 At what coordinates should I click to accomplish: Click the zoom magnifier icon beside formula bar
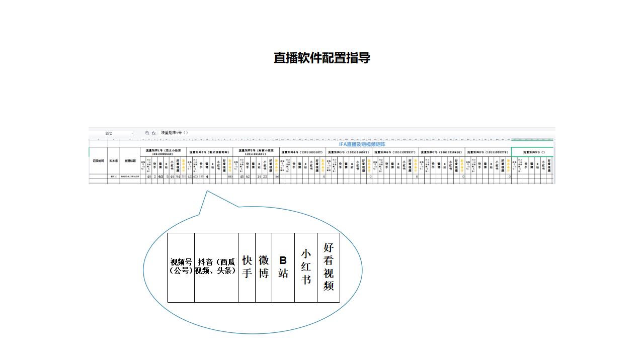[147, 133]
